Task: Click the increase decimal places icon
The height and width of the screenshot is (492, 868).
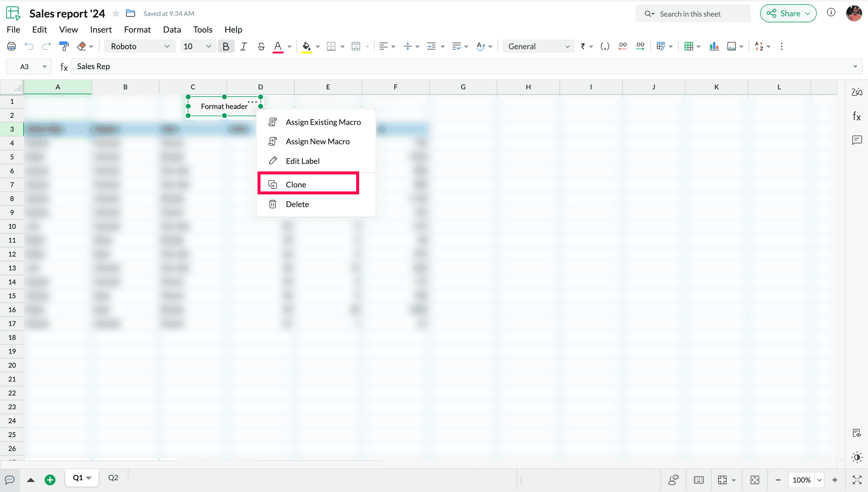Action: point(640,46)
